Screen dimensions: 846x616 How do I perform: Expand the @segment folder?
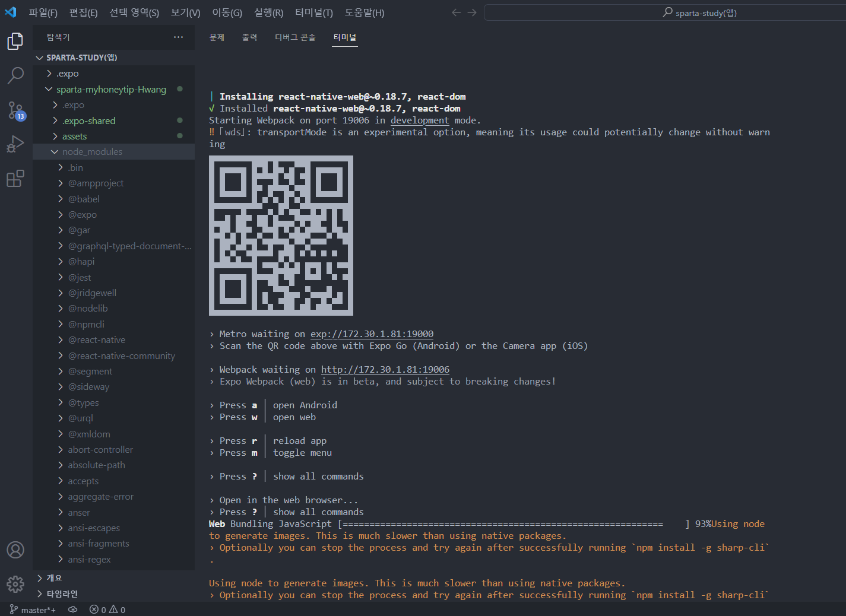click(113, 371)
